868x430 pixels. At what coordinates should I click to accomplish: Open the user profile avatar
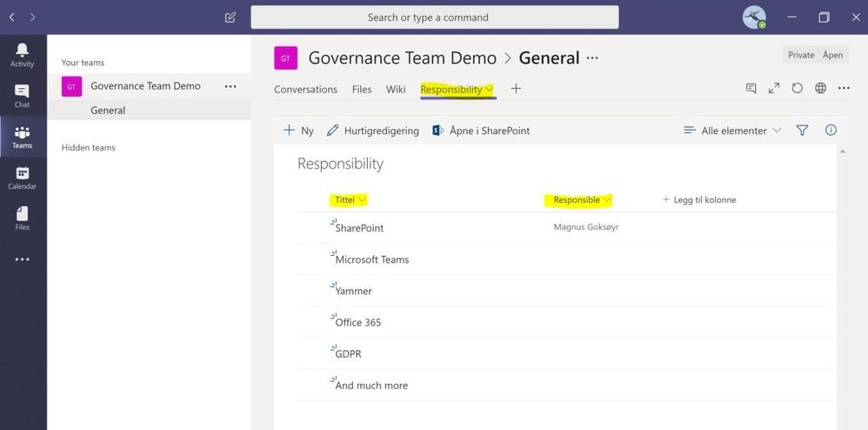(x=753, y=17)
